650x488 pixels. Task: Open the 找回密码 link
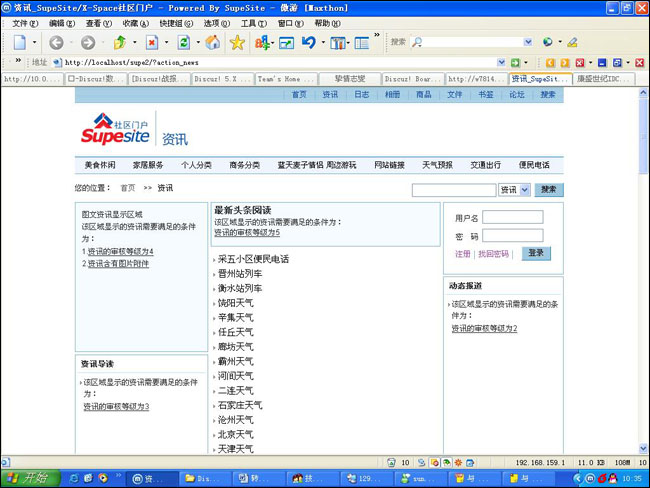(493, 254)
